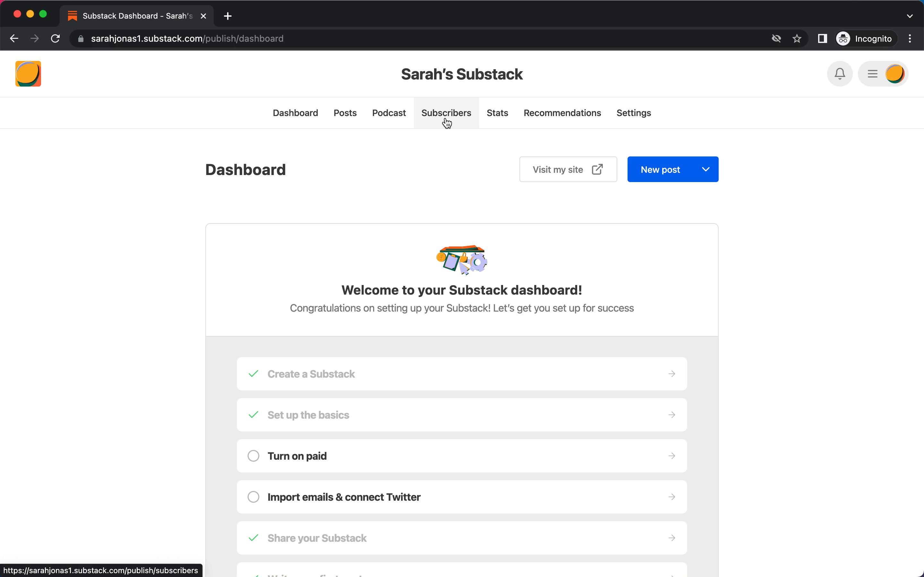Reload the page
The height and width of the screenshot is (577, 924).
tap(56, 38)
